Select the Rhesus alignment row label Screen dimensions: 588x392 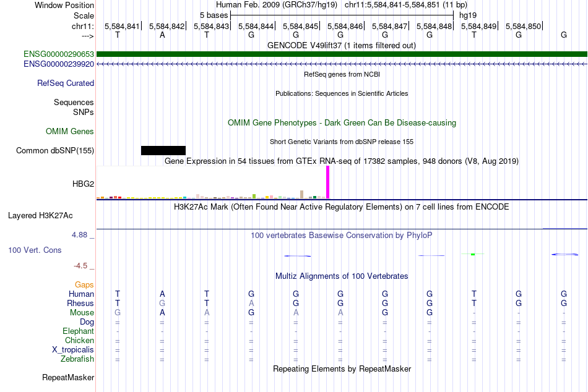coord(80,303)
